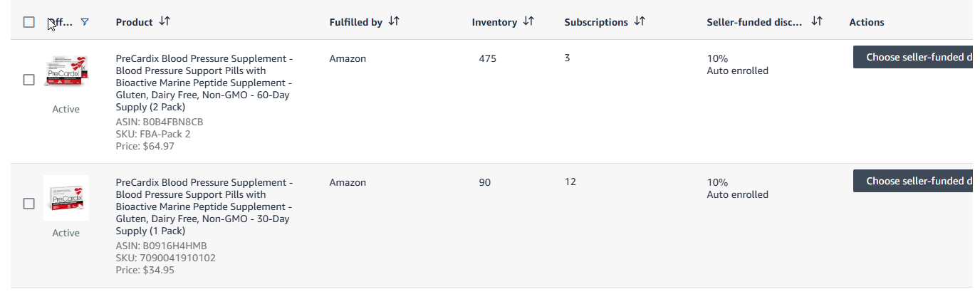980x299 pixels.
Task: Open the 60-Day Supply product title
Action: point(204,83)
